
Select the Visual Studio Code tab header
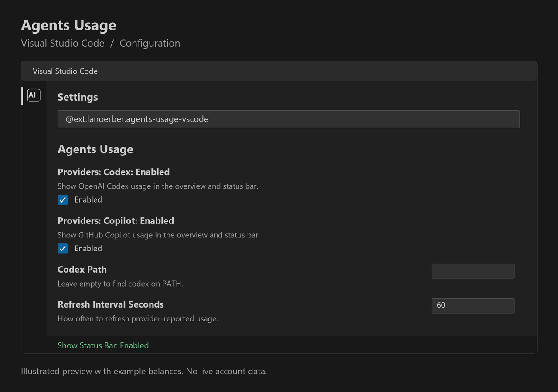click(65, 71)
